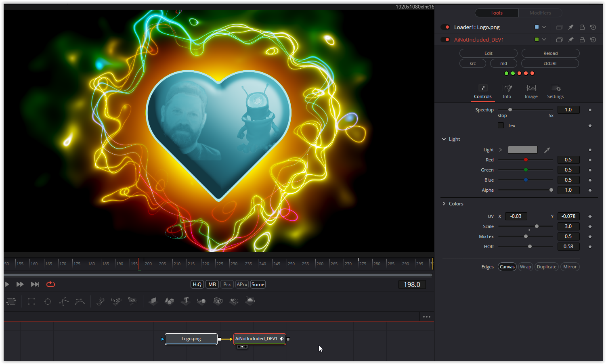
Task: Reset AiNotIncluded_DEV1 to defaults
Action: pyautogui.click(x=593, y=40)
